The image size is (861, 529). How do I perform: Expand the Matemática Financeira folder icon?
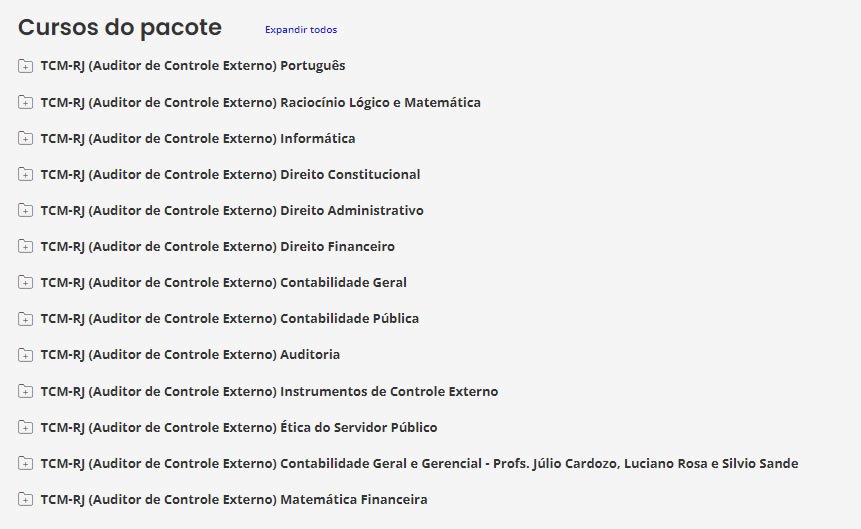point(25,499)
